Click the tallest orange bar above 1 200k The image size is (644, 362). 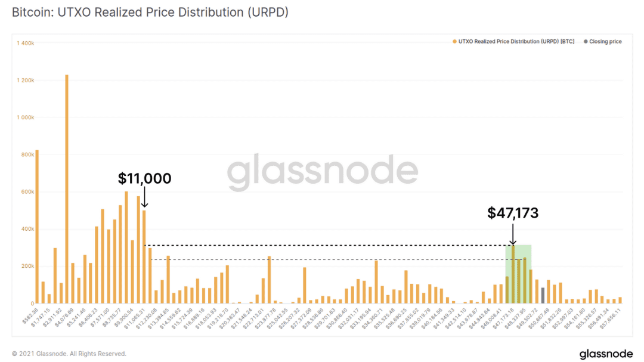tap(67, 189)
